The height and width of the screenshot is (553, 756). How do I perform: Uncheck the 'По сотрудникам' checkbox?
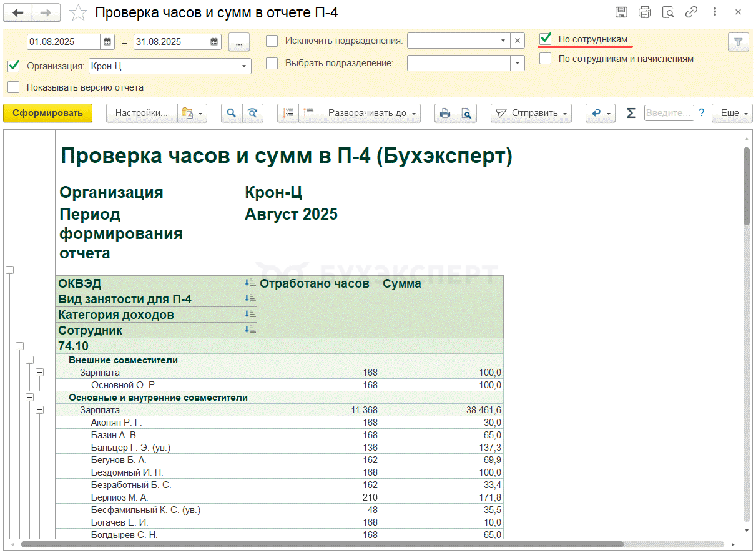point(546,39)
